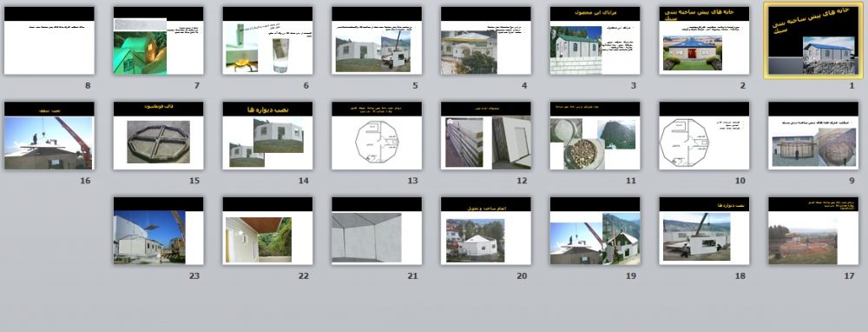Viewport: 868px width, 332px height.
Task: Select slide 1 title thumbnail
Action: pyautogui.click(x=813, y=41)
